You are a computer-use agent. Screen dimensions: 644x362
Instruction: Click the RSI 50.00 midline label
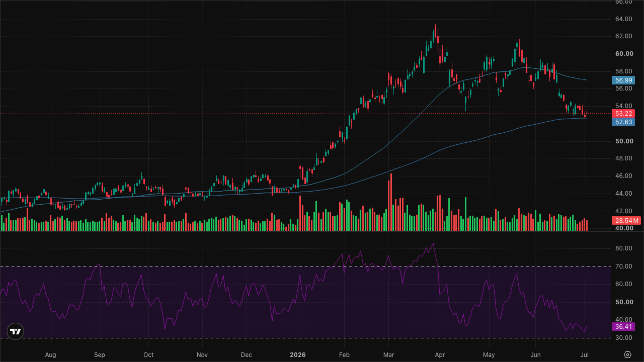click(624, 302)
